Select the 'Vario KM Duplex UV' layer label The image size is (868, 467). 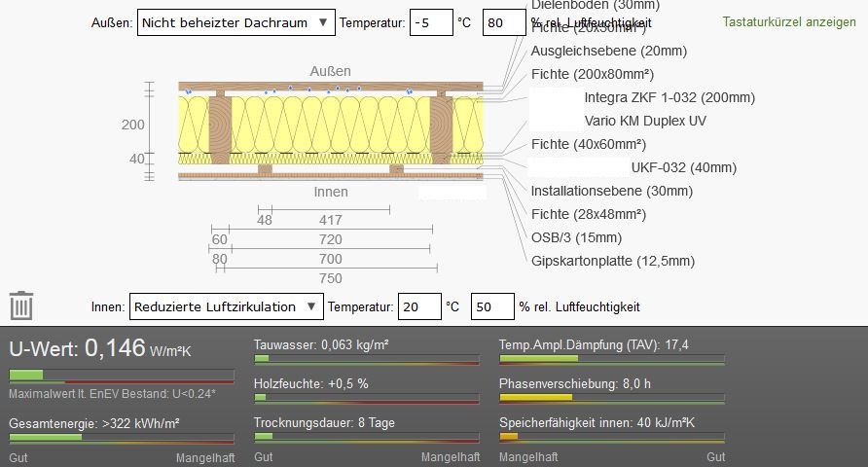point(645,121)
